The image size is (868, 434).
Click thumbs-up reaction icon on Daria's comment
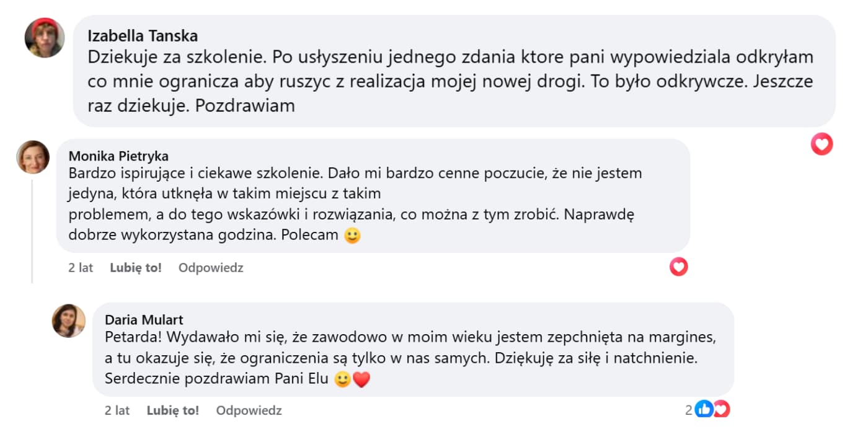(x=704, y=409)
